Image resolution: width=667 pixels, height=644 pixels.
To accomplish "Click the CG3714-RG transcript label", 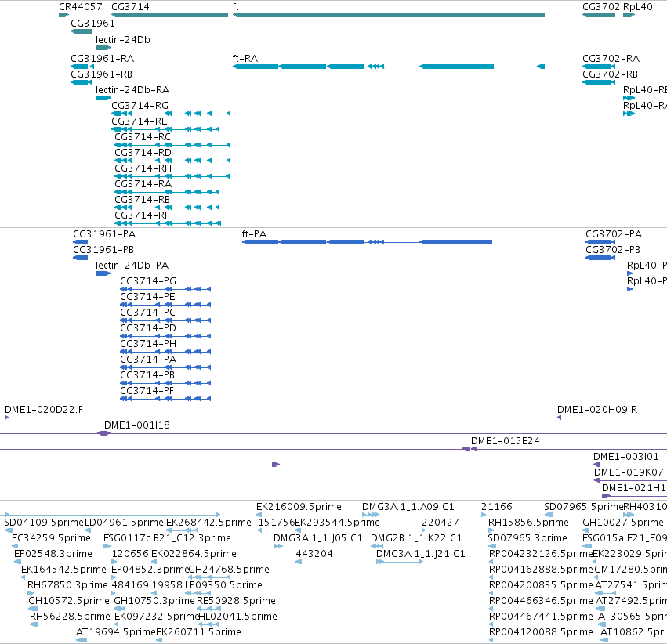I will coord(140,106).
